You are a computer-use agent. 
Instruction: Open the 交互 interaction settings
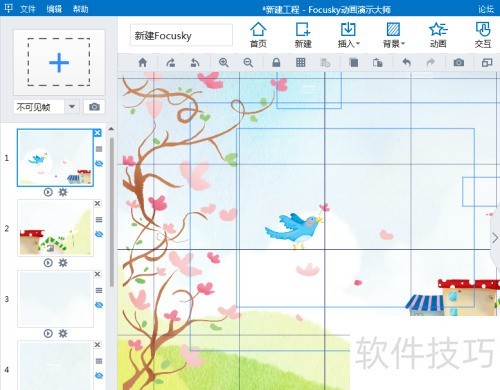[483, 35]
